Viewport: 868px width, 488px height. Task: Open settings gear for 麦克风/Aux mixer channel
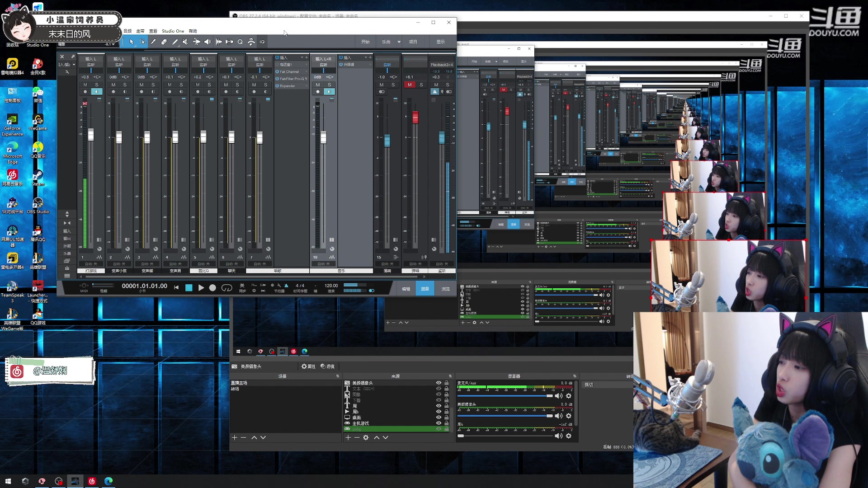coord(569,396)
